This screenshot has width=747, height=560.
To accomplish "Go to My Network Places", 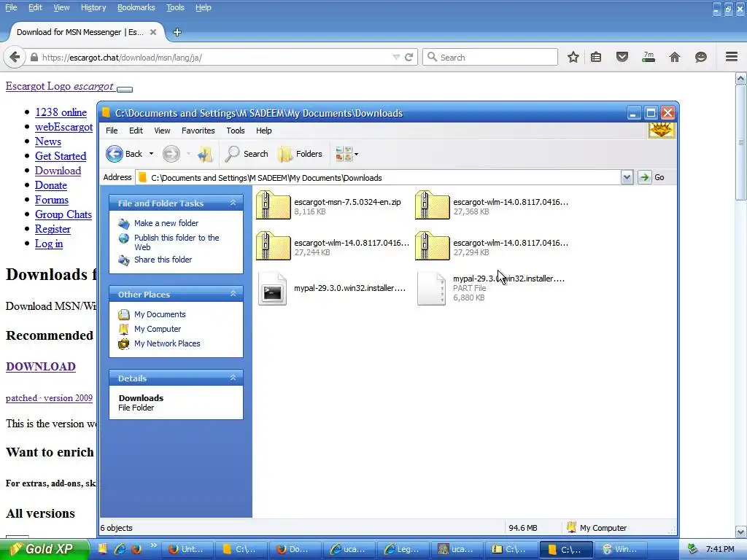I will (x=167, y=343).
